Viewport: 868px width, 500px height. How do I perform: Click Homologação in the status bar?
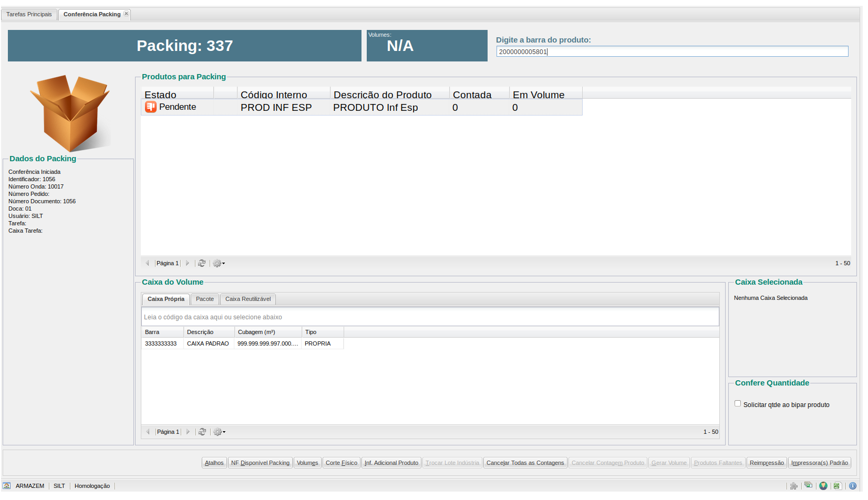point(92,486)
